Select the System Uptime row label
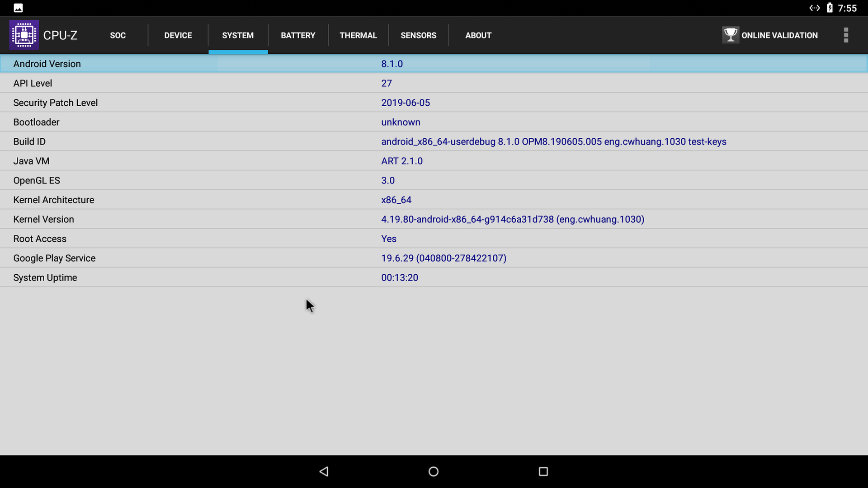 [45, 277]
